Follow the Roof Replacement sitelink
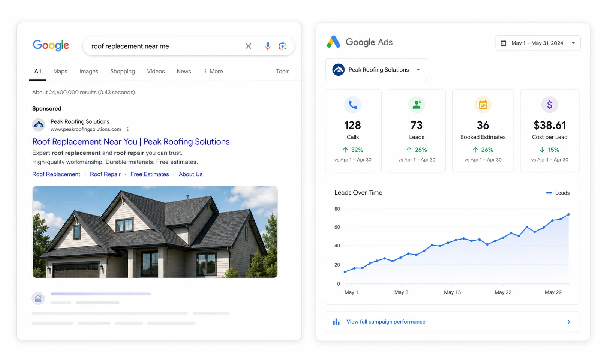The height and width of the screenshot is (364, 607). 56,174
